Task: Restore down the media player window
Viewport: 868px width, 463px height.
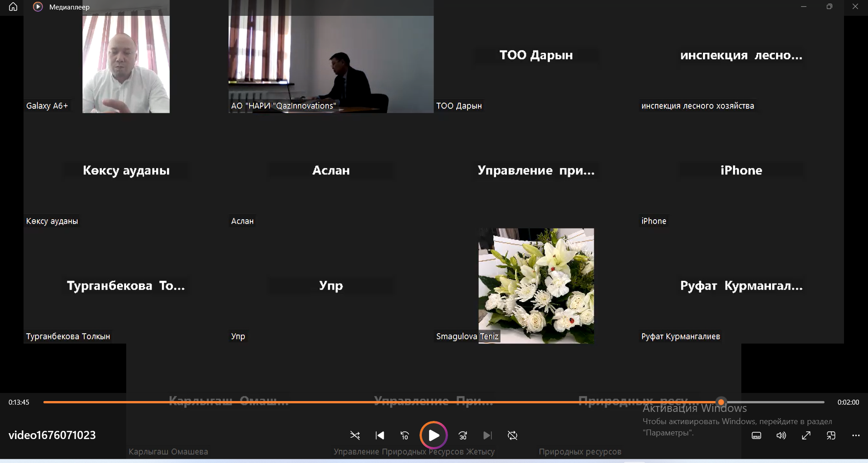Action: point(829,7)
